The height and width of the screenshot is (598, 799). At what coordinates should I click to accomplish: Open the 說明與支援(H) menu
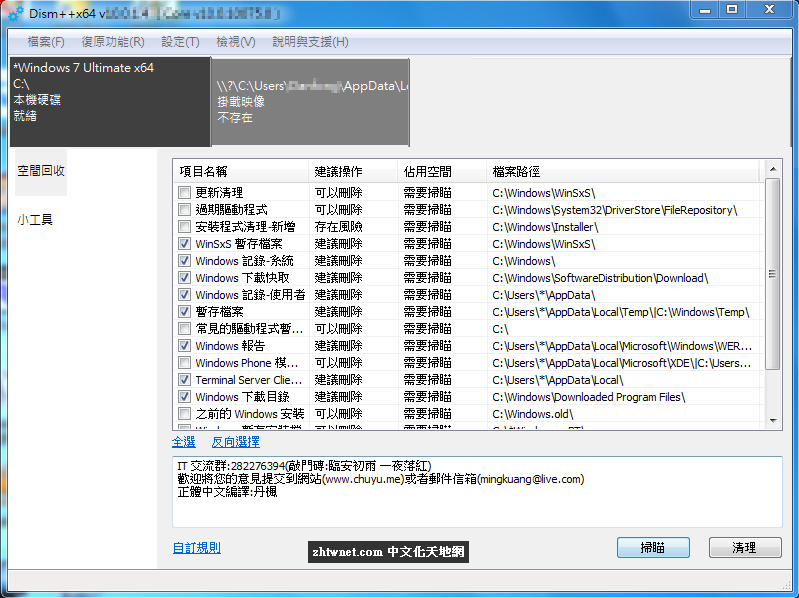(310, 42)
